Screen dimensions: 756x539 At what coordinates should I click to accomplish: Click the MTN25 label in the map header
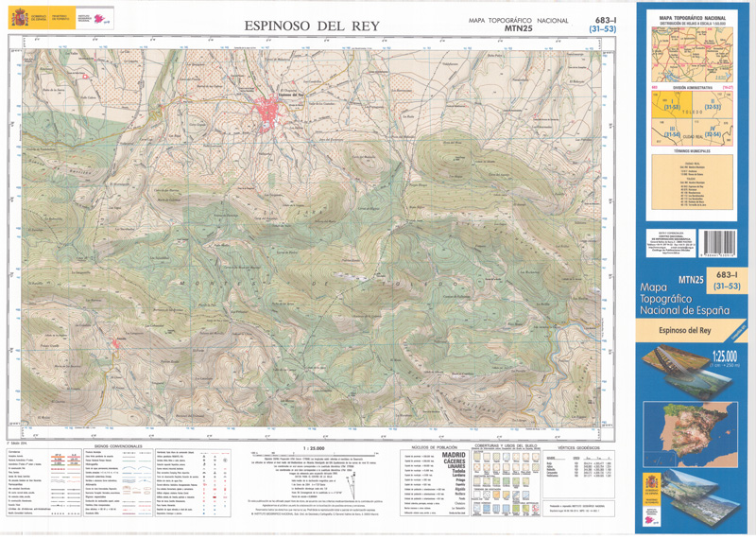click(x=518, y=28)
